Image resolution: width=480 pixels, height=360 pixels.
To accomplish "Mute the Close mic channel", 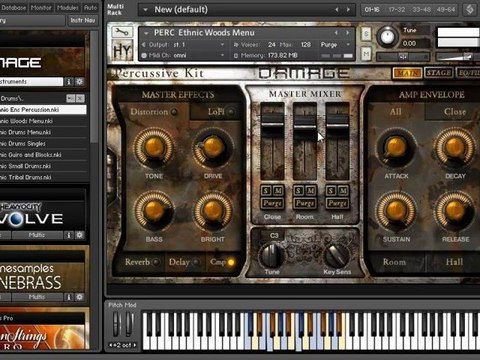I will click(x=279, y=190).
